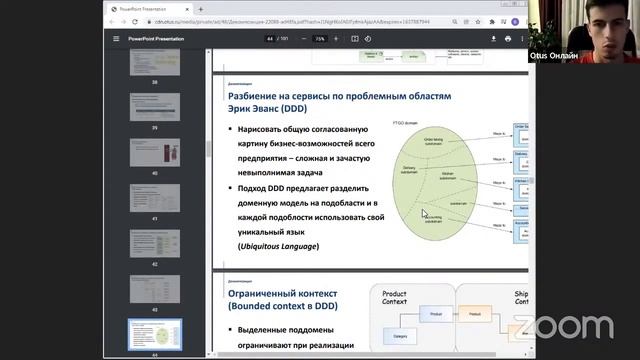Viewport: 640px width, 360px height.
Task: Edit the current page number field
Action: pyautogui.click(x=269, y=39)
